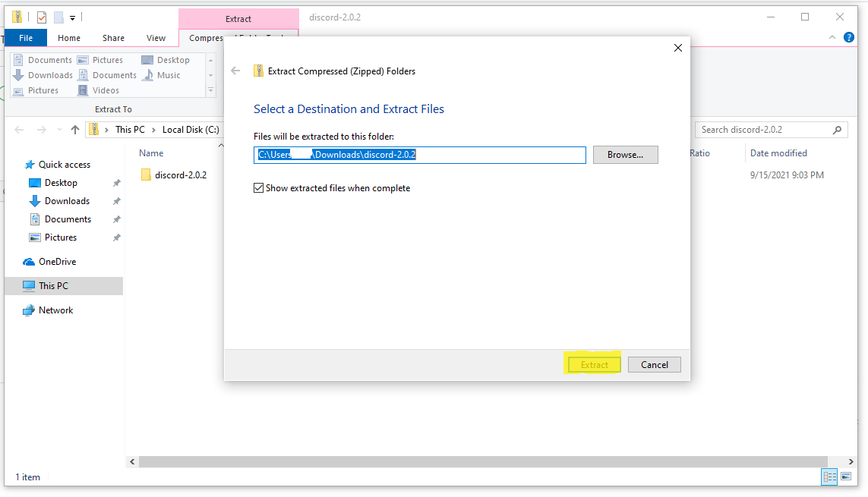The height and width of the screenshot is (497, 868).
Task: Go back using the dialog's back arrow
Action: coord(236,71)
